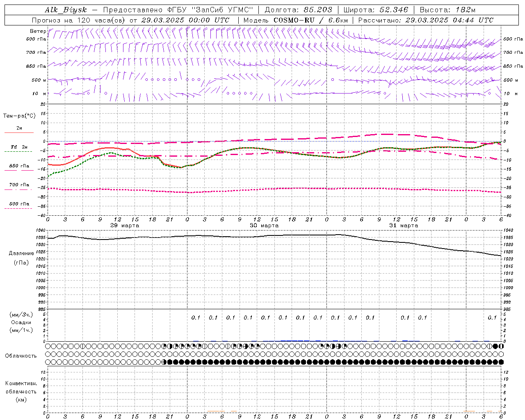Viewport: 525px width, 420px height.
Task: Click the "Ветер" wind panel label
Action: coord(38,31)
